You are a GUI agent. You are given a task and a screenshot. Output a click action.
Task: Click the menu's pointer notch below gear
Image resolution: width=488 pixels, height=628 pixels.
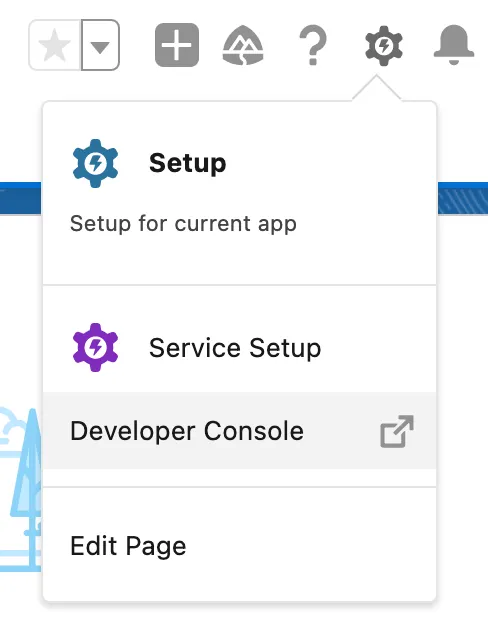[x=376, y=87]
